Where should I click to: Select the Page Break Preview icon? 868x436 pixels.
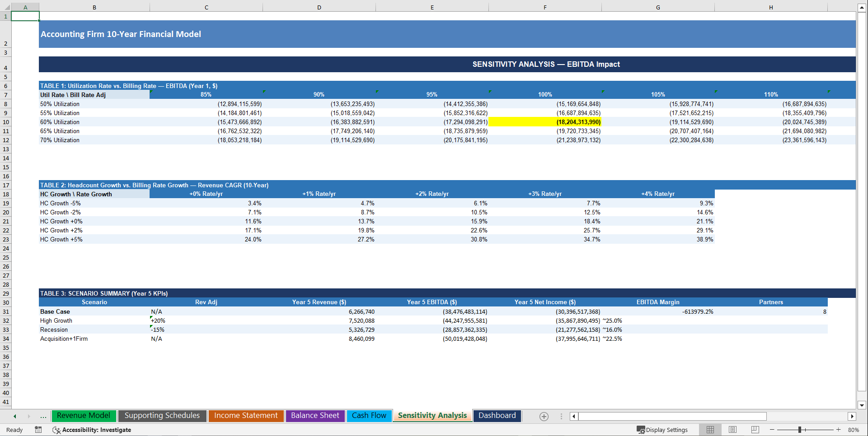click(755, 430)
